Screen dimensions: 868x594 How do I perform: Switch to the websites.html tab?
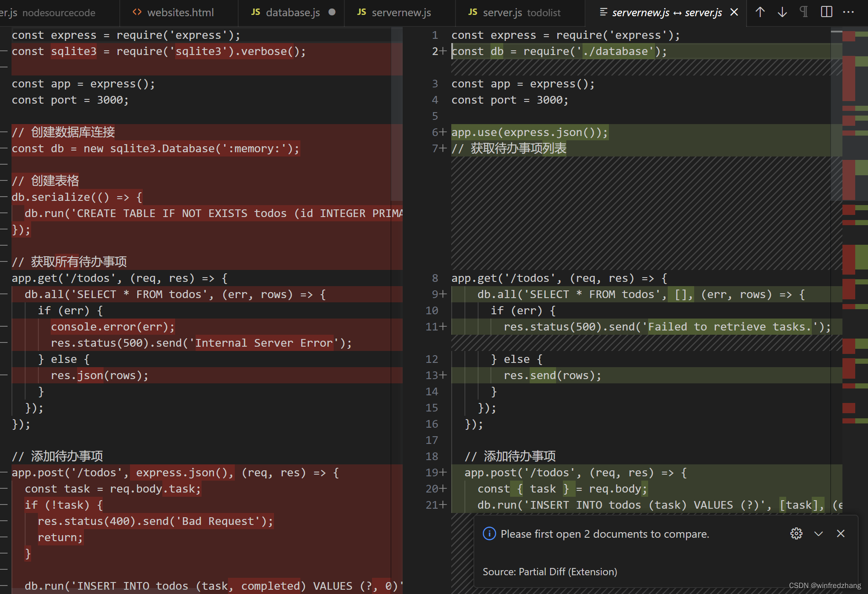point(180,13)
